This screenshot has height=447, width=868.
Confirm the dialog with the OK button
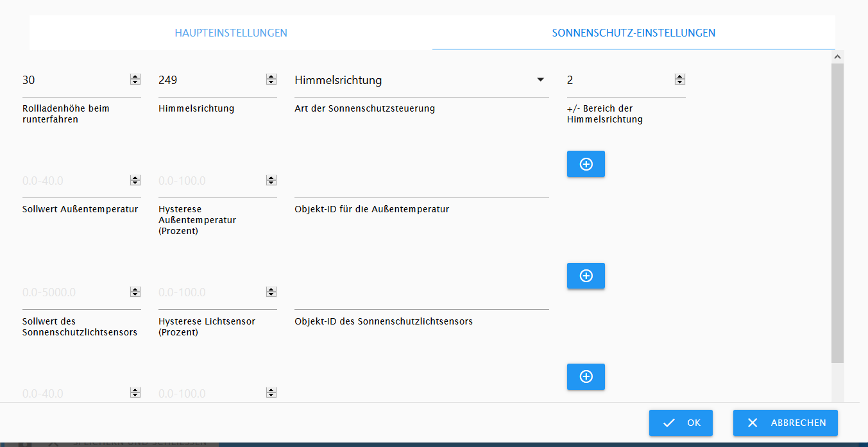[681, 423]
